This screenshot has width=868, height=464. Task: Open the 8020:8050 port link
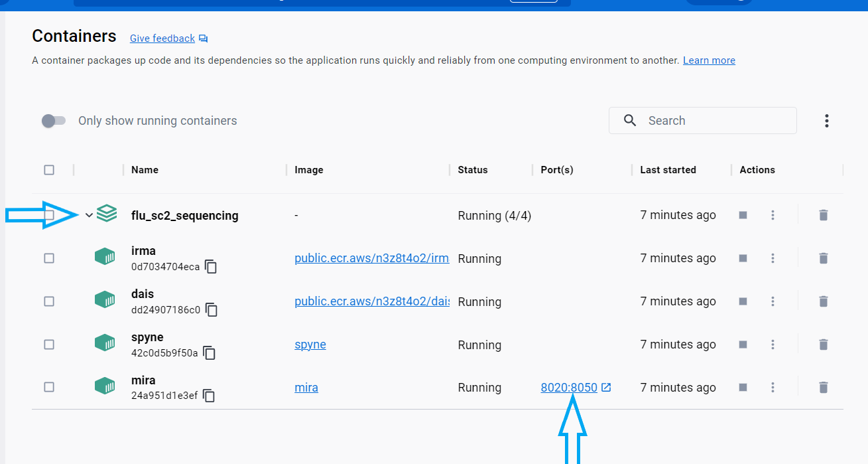pos(569,388)
